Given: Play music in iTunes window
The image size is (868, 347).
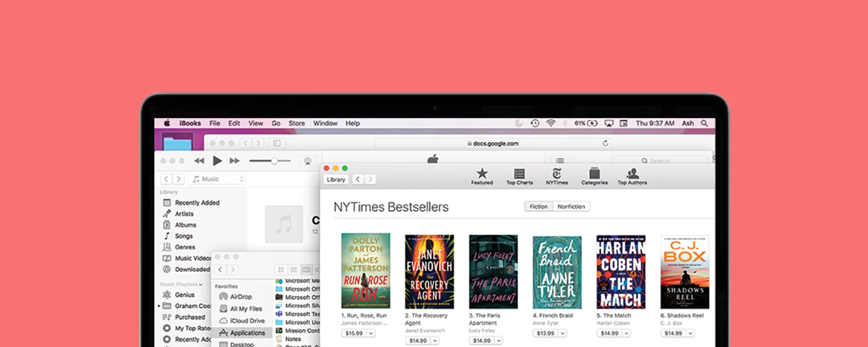Looking at the screenshot, I should [x=217, y=161].
